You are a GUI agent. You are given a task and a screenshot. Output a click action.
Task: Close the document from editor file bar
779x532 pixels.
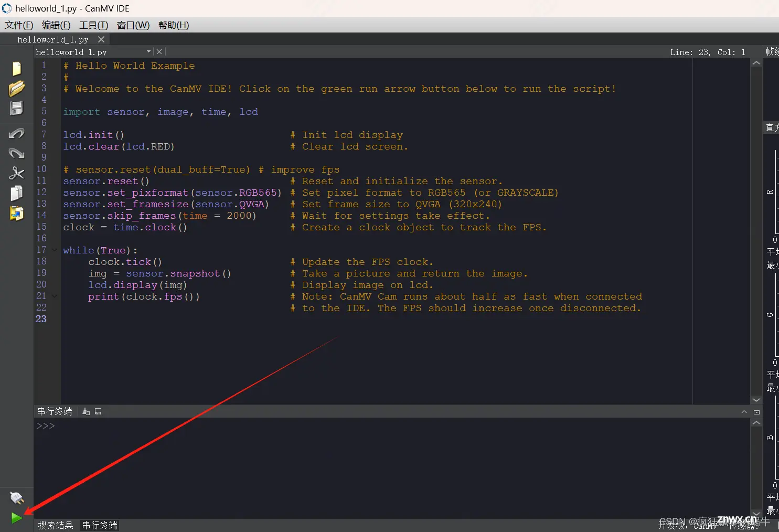tap(159, 52)
